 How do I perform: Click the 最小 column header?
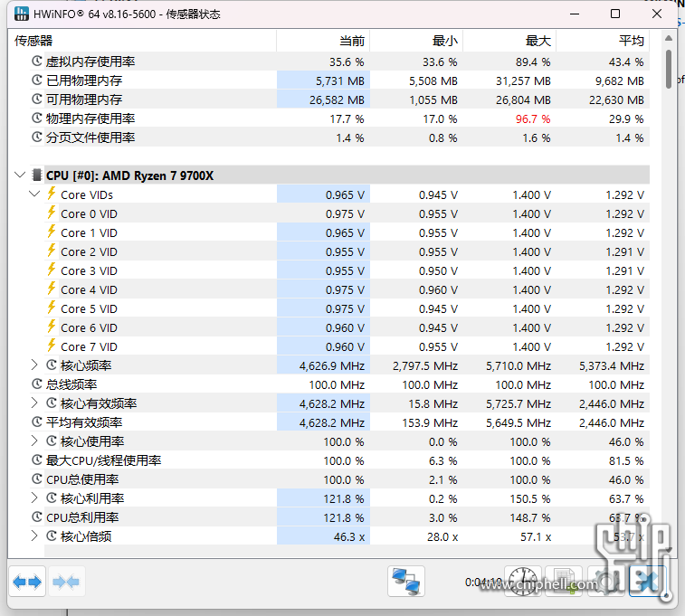pos(416,41)
